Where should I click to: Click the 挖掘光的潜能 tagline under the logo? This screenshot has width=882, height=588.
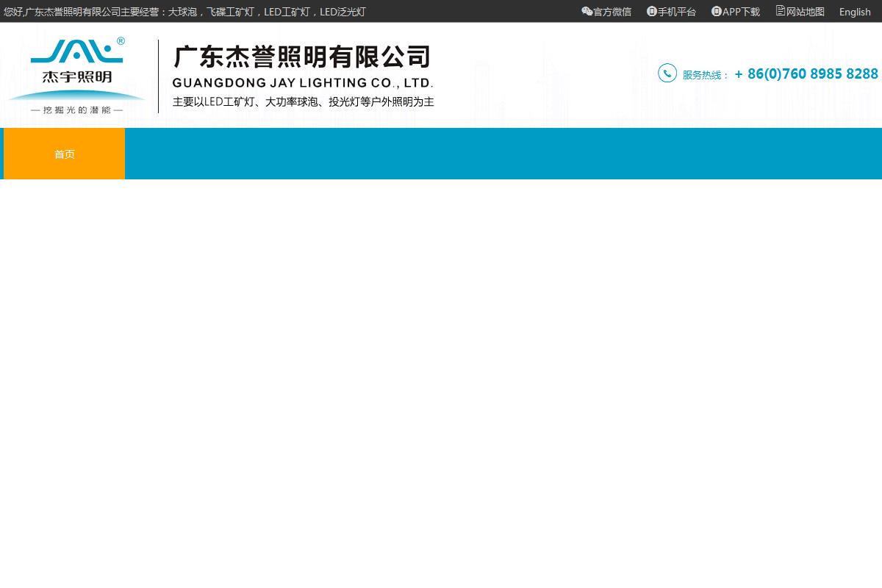(x=76, y=110)
